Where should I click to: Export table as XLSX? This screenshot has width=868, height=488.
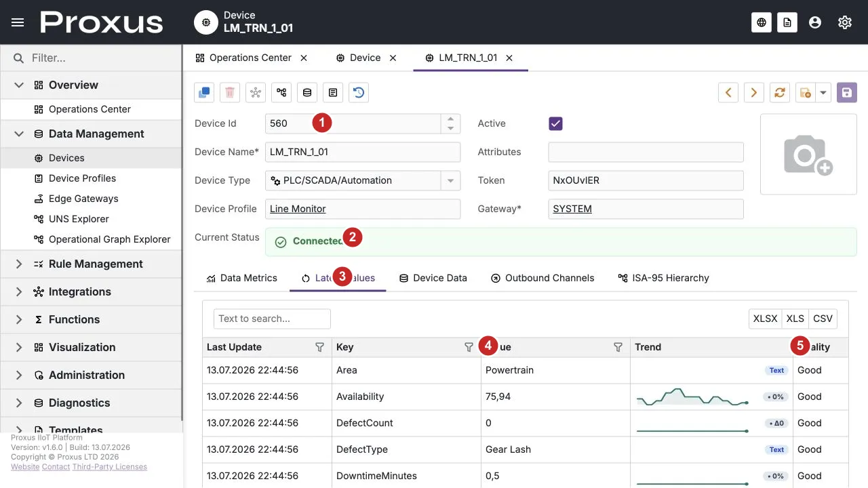(766, 319)
